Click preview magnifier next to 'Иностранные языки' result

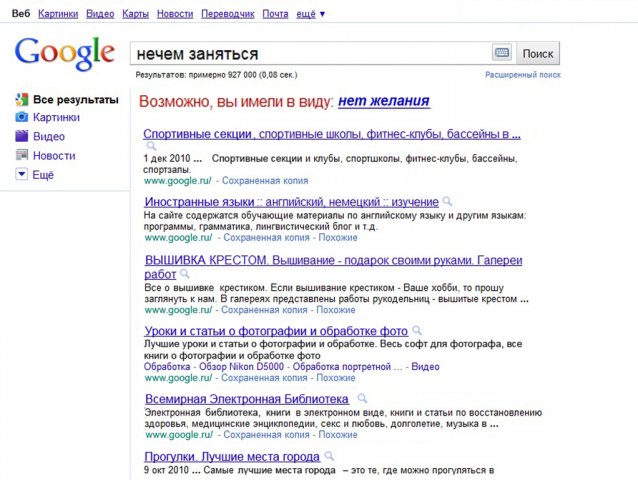click(447, 201)
